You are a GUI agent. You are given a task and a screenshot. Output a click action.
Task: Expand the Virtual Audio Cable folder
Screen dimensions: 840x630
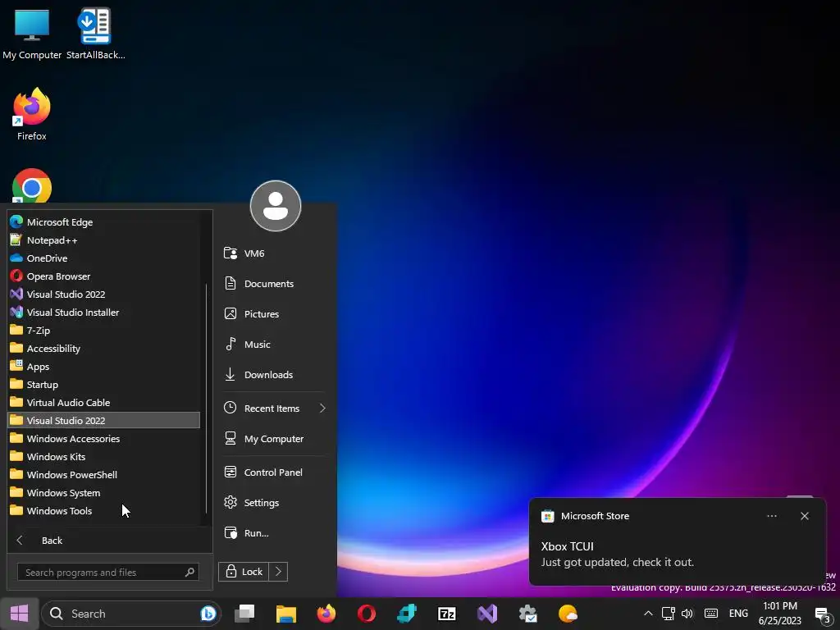[103, 402]
